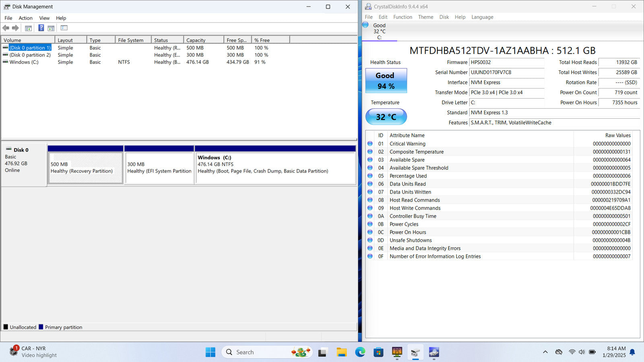Select the 500 MB Recovery Partition block

click(x=85, y=168)
